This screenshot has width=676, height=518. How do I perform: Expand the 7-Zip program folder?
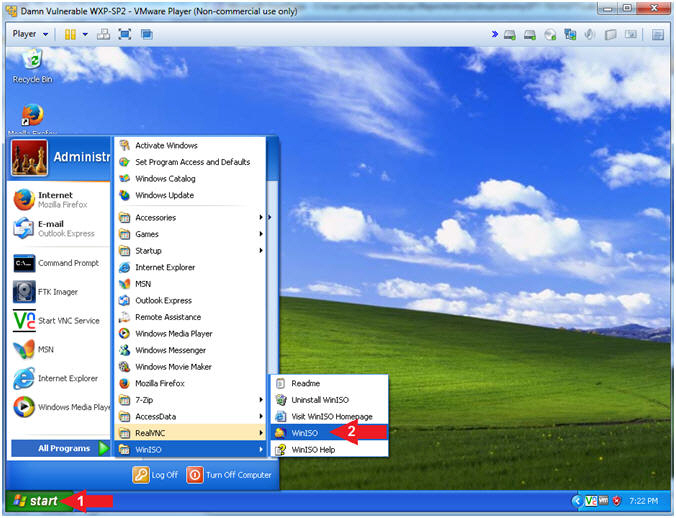tap(190, 400)
